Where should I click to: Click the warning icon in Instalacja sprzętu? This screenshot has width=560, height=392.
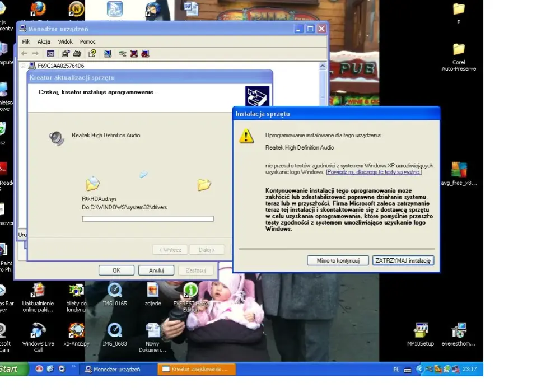point(246,137)
